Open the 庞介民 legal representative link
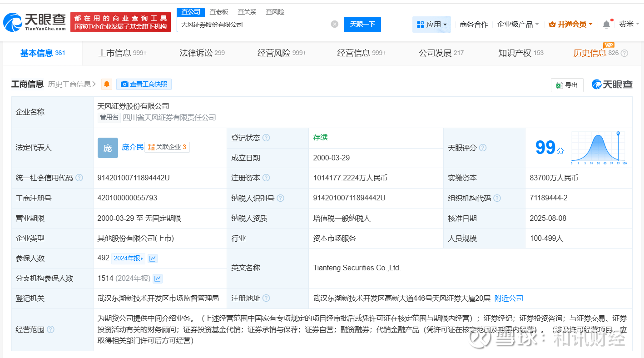The height and width of the screenshot is (358, 644). 133,147
